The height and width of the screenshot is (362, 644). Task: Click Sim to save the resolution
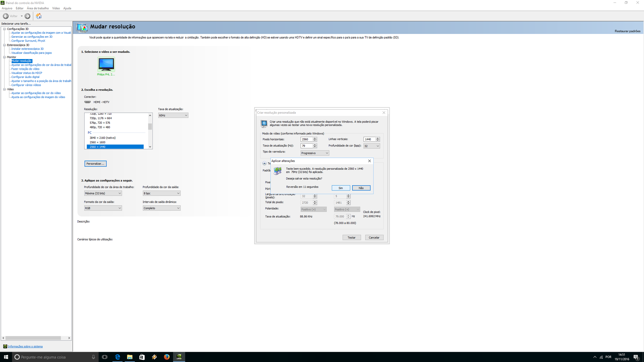pos(341,188)
